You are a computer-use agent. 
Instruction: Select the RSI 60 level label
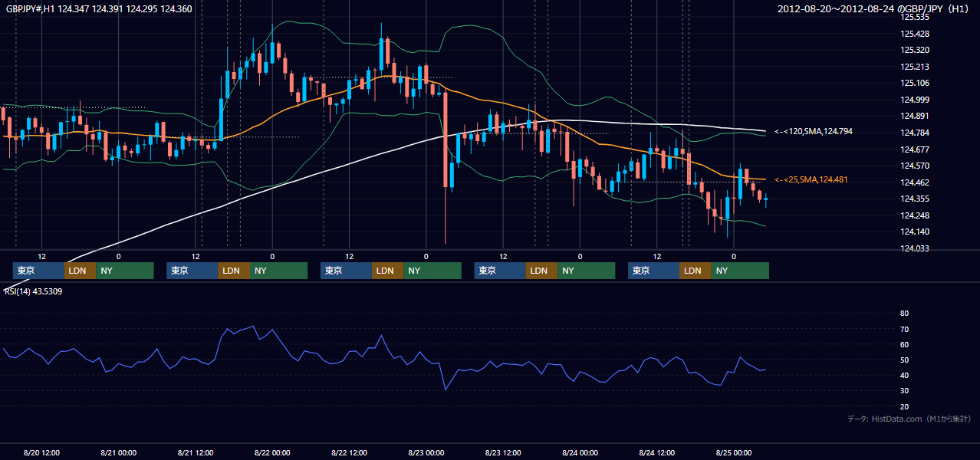(x=904, y=344)
